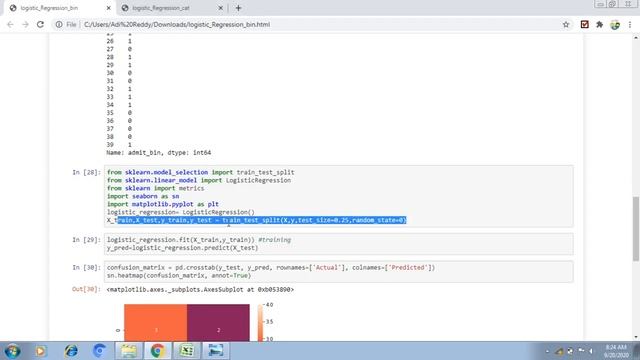Launch Internet Explorer from the taskbar
This screenshot has height=360, width=640.
(x=71, y=351)
